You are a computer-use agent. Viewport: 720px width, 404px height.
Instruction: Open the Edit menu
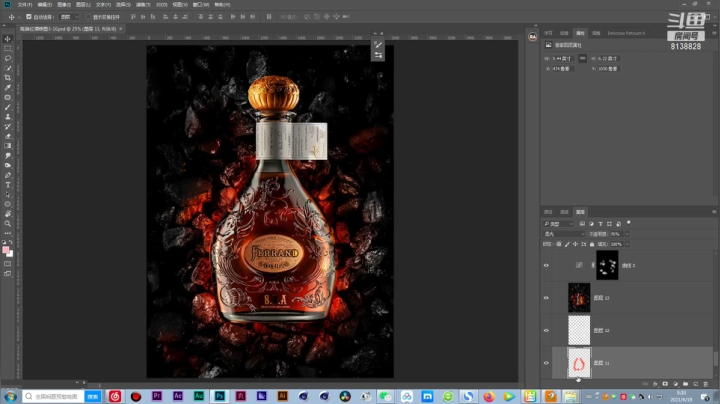pyautogui.click(x=45, y=5)
